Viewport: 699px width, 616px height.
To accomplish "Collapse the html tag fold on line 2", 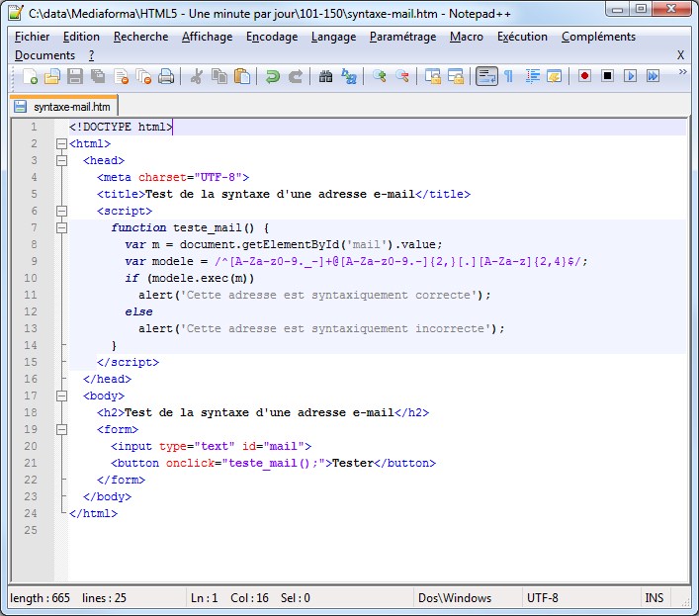I will click(61, 143).
